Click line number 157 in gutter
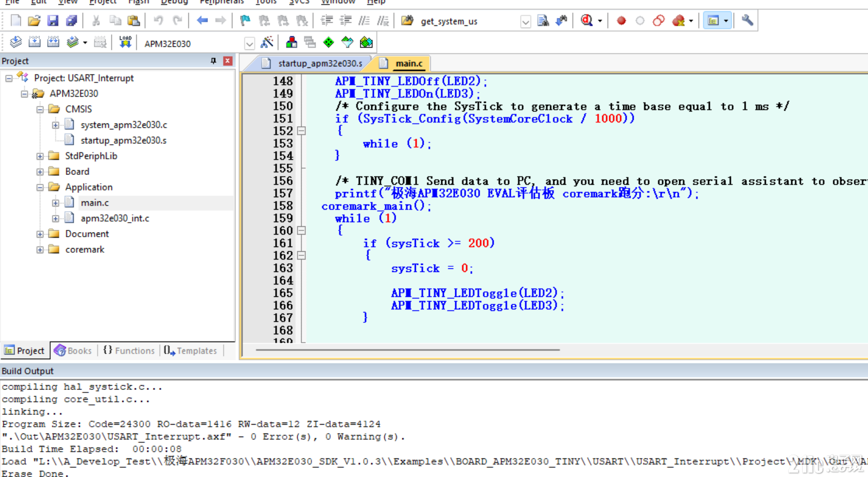 click(x=283, y=193)
